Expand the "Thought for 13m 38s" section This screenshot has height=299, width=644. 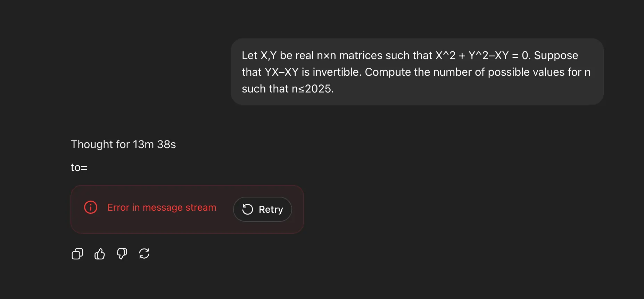(x=123, y=144)
